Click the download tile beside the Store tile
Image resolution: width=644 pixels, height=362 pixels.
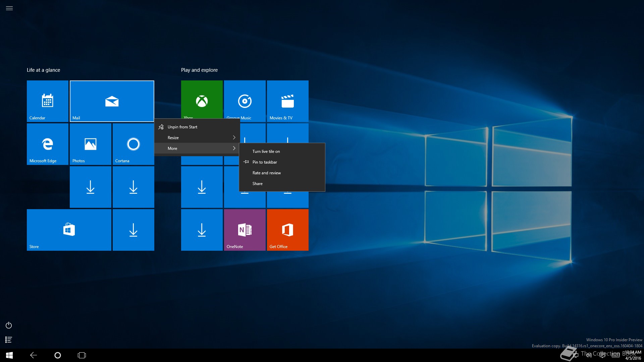click(x=133, y=230)
